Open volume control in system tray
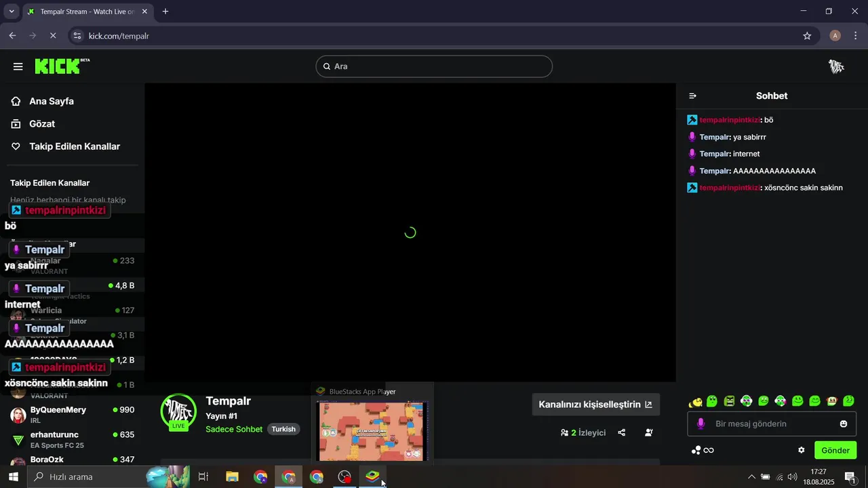The width and height of the screenshot is (868, 488). 792,477
